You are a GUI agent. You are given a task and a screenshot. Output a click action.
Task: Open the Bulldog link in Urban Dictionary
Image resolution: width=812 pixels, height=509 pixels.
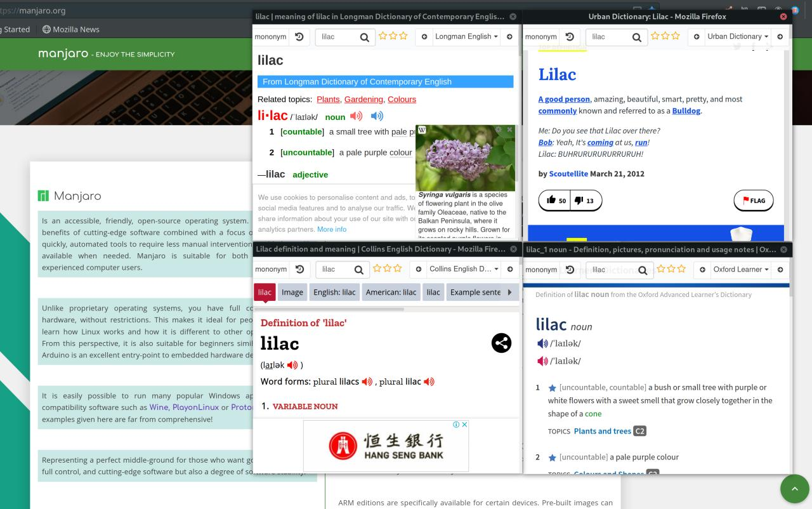[685, 110]
